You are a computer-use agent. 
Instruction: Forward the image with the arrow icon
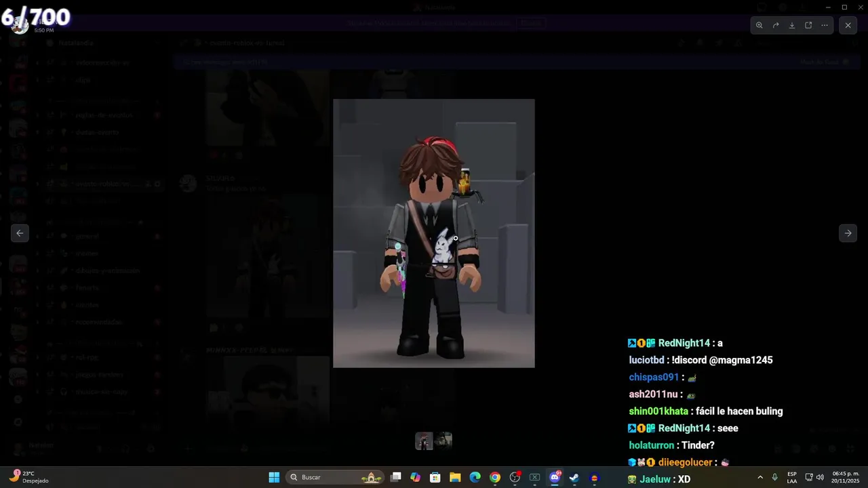pyautogui.click(x=776, y=25)
